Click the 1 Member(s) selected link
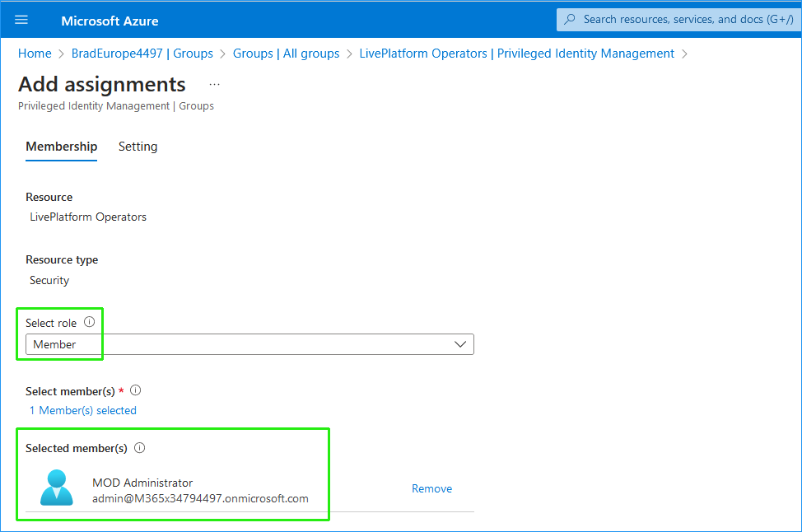802x532 pixels. point(83,410)
